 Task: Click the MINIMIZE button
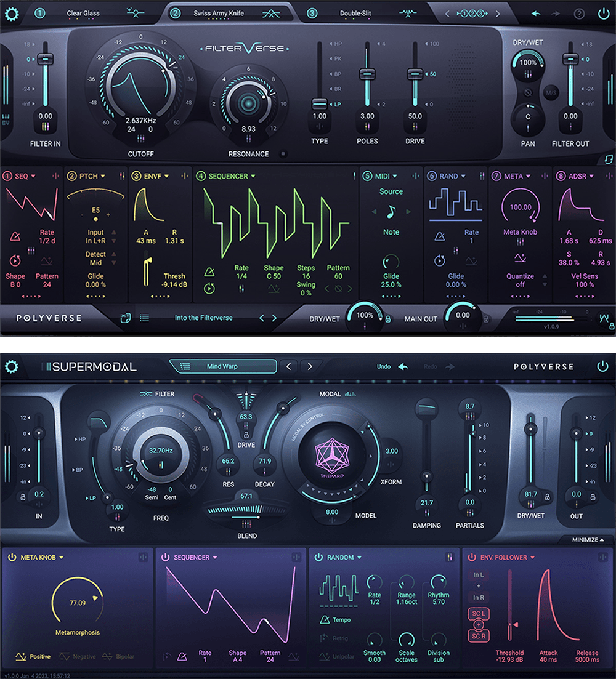pos(588,540)
